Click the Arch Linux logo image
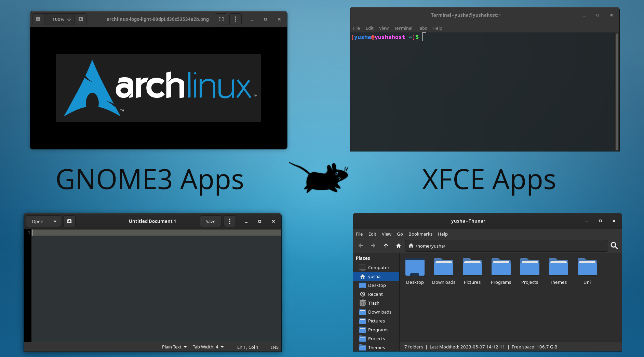 point(159,88)
